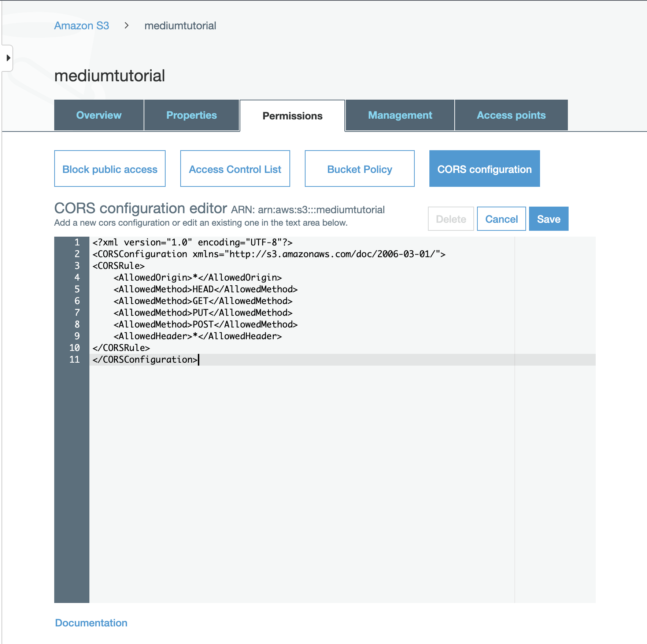Click the AllowedMethod HEAD line
This screenshot has width=647, height=644.
(x=206, y=289)
